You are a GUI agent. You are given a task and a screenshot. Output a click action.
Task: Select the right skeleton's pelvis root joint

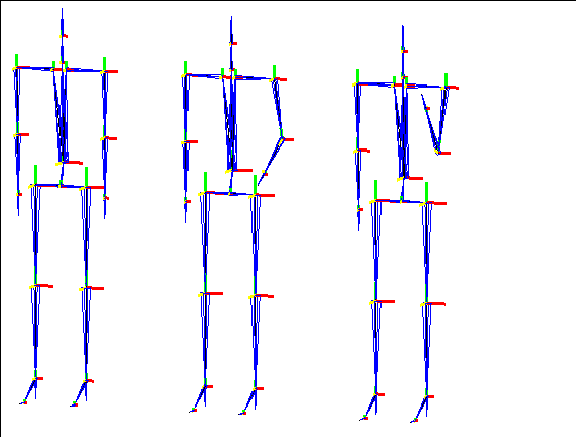pyautogui.click(x=402, y=201)
